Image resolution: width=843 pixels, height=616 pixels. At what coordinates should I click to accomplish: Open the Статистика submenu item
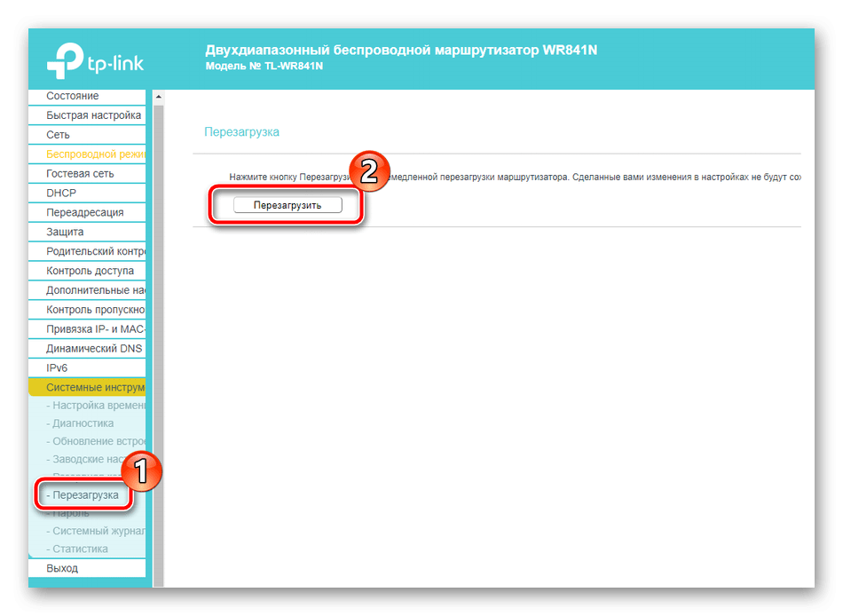tap(80, 549)
